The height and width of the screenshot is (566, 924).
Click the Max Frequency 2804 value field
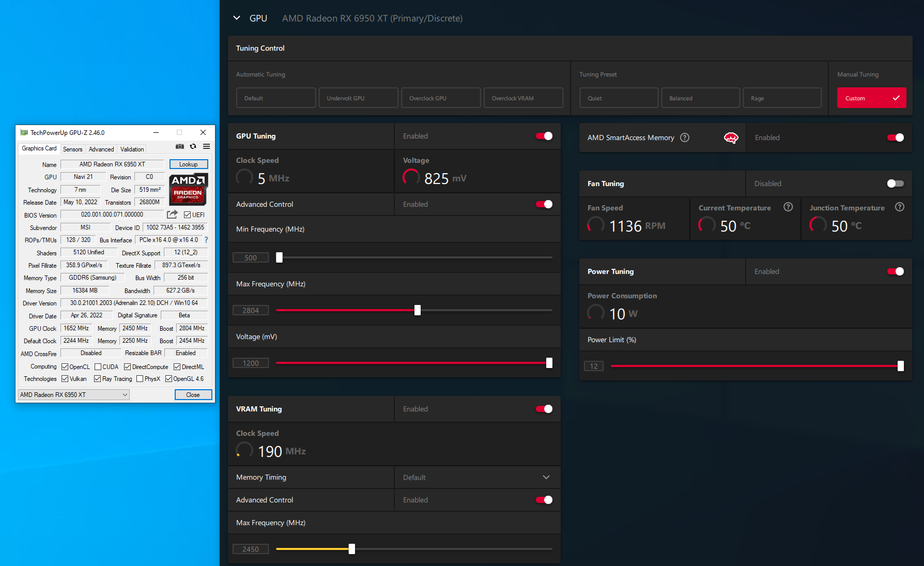251,310
